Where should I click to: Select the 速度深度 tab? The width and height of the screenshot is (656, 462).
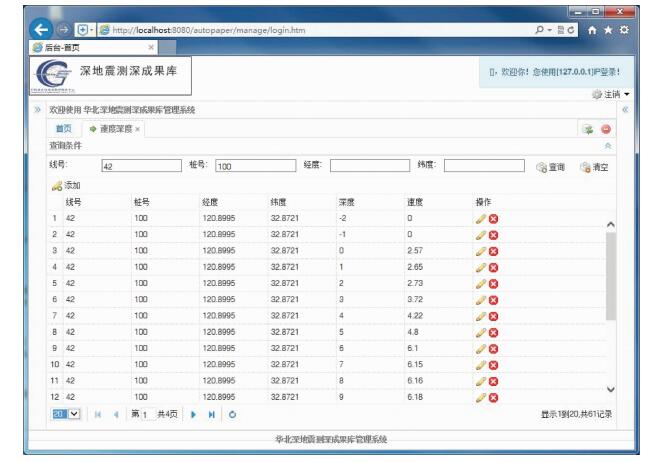(115, 129)
